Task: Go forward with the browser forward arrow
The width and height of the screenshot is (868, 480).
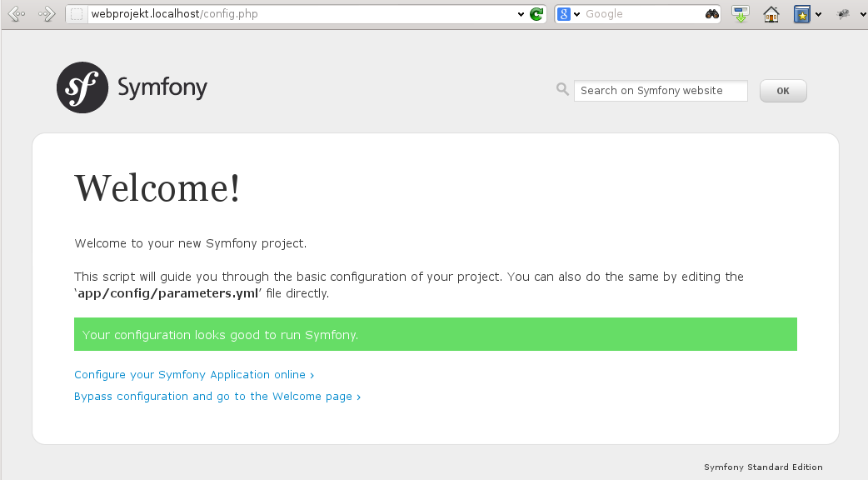Action: [47, 14]
